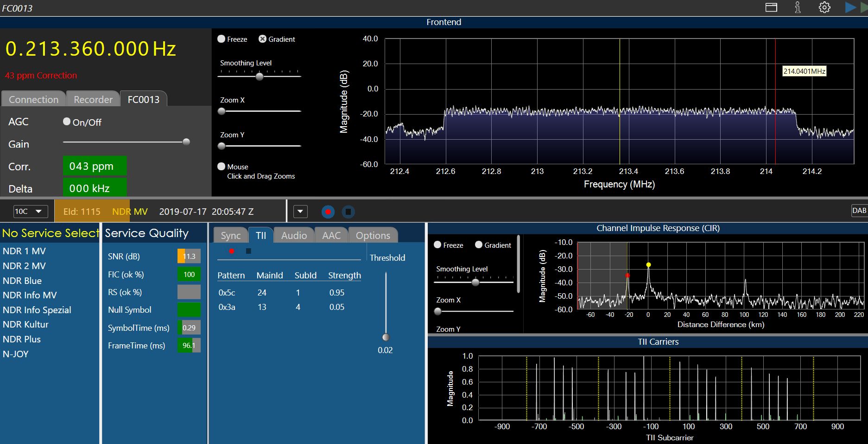Image resolution: width=868 pixels, height=444 pixels.
Task: Open settings via the gear icon
Action: point(824,7)
